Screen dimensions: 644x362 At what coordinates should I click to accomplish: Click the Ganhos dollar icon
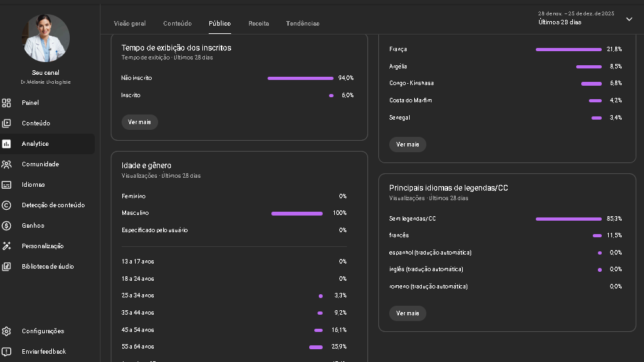tap(6, 226)
